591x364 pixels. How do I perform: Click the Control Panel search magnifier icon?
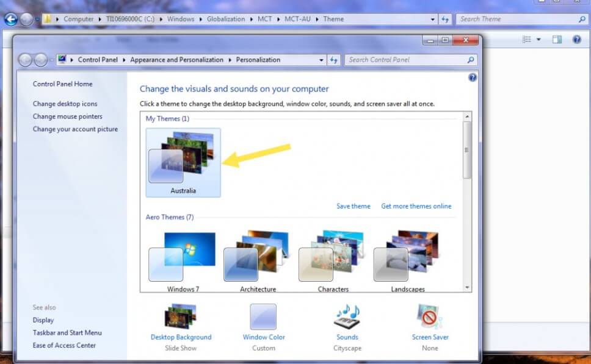(x=470, y=60)
